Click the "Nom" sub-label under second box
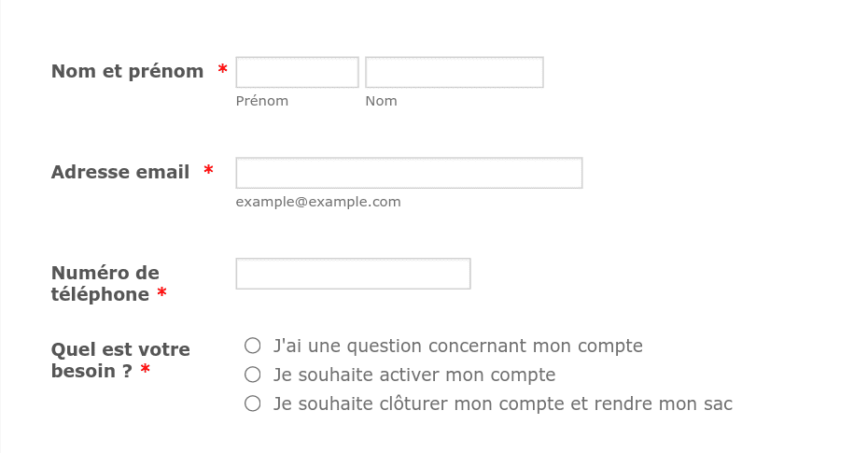This screenshot has height=453, width=868. tap(381, 102)
